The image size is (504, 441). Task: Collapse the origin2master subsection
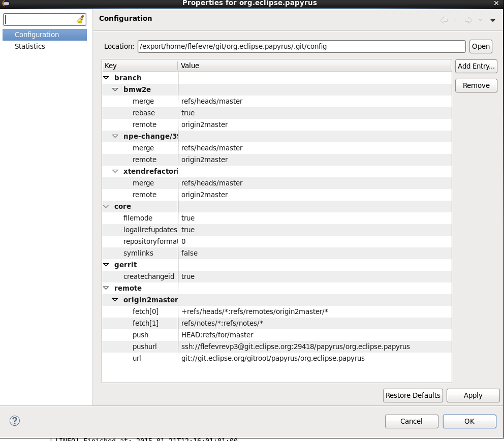click(x=115, y=300)
